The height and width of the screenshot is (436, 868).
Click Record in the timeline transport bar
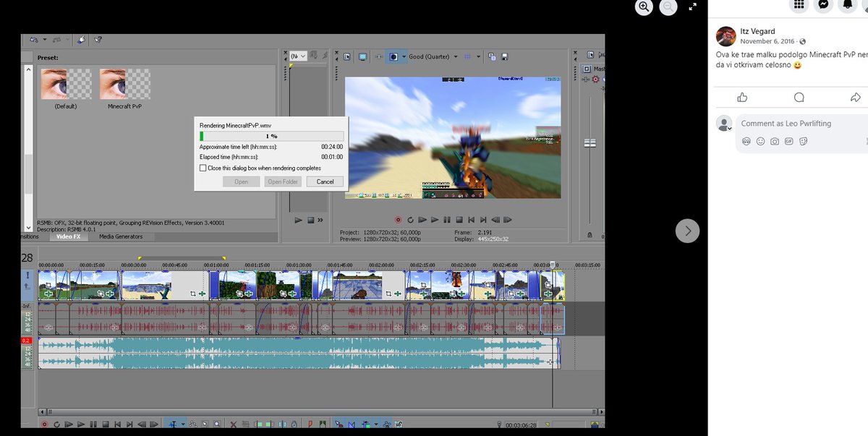44,424
